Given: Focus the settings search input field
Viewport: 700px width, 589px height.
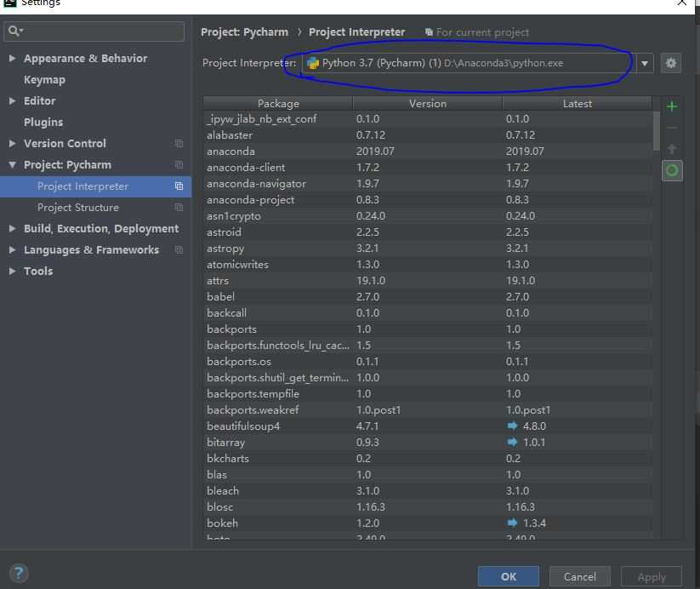Looking at the screenshot, I should (x=94, y=31).
